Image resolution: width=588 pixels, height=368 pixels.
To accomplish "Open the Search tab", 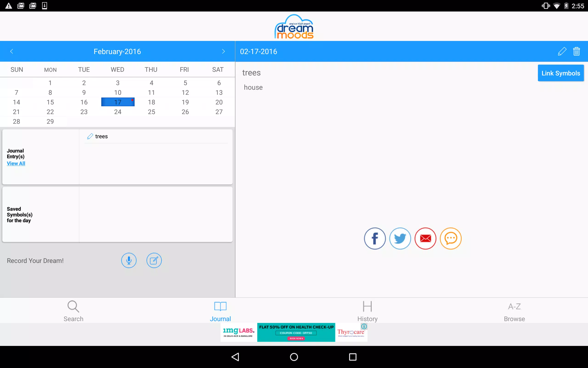I will tap(73, 311).
